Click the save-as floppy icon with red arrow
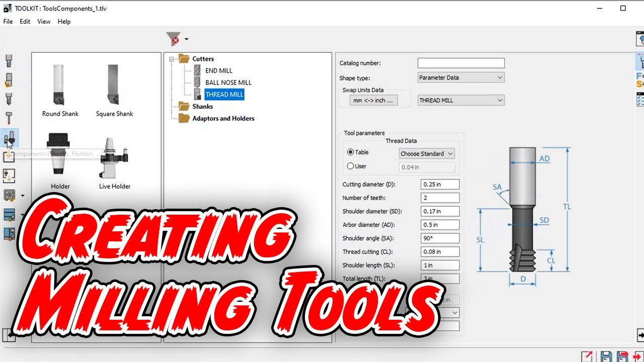The height and width of the screenshot is (362, 644). tap(622, 356)
